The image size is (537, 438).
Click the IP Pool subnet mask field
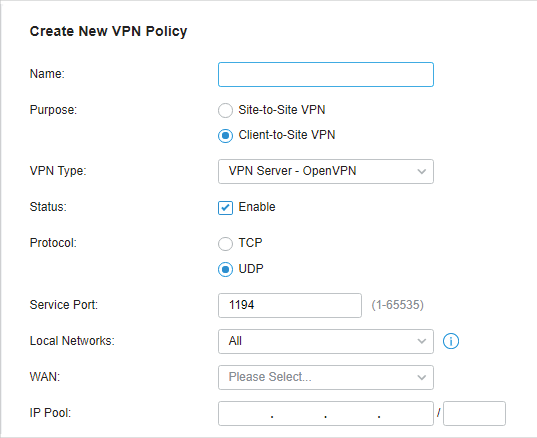click(x=474, y=413)
